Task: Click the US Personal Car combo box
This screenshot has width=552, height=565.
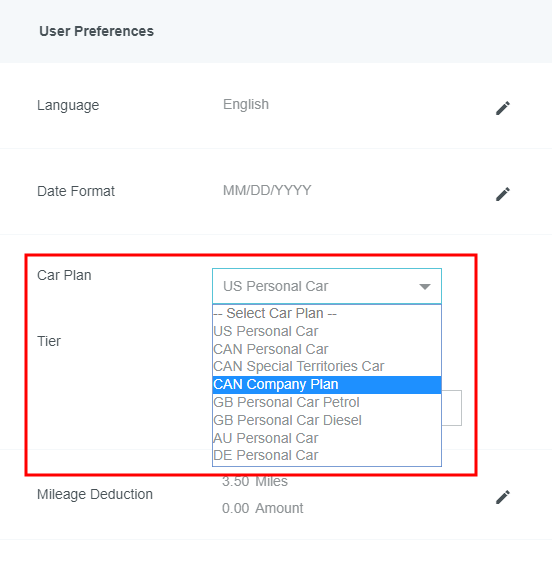Action: pos(327,286)
